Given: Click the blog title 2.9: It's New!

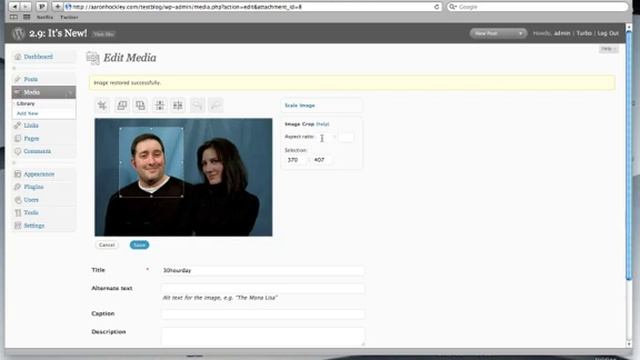Looking at the screenshot, I should pos(58,33).
